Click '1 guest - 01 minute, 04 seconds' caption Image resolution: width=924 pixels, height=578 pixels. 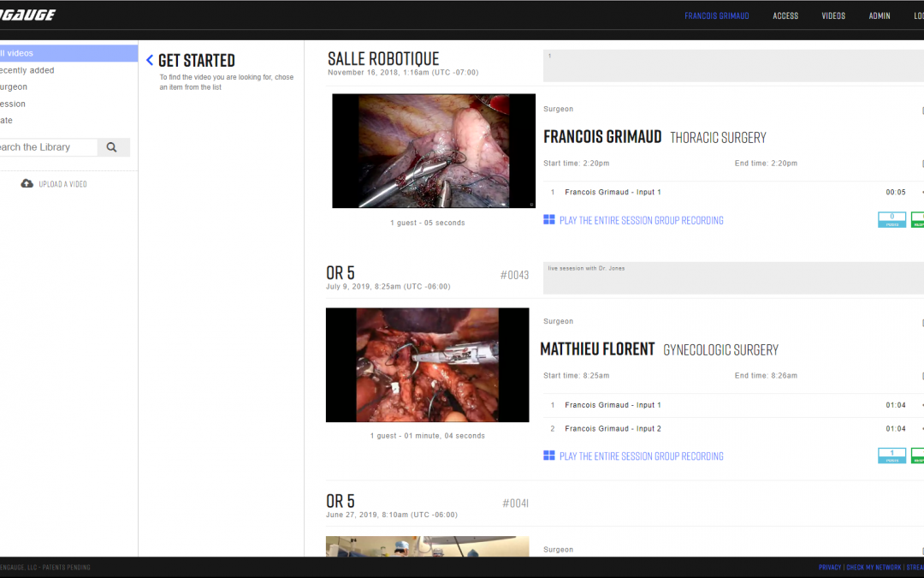coord(428,436)
